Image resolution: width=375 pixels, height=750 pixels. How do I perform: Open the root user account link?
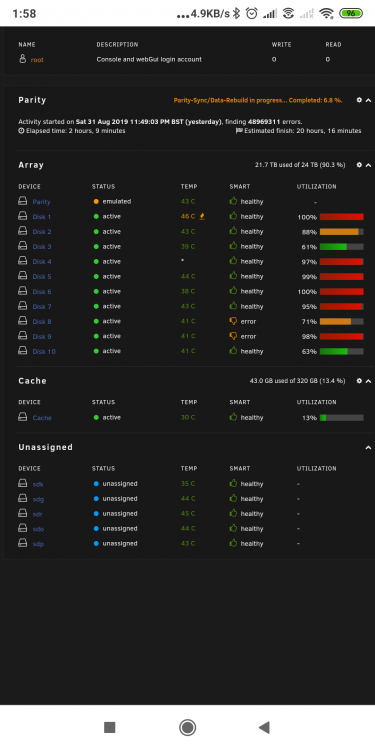pyautogui.click(x=37, y=60)
